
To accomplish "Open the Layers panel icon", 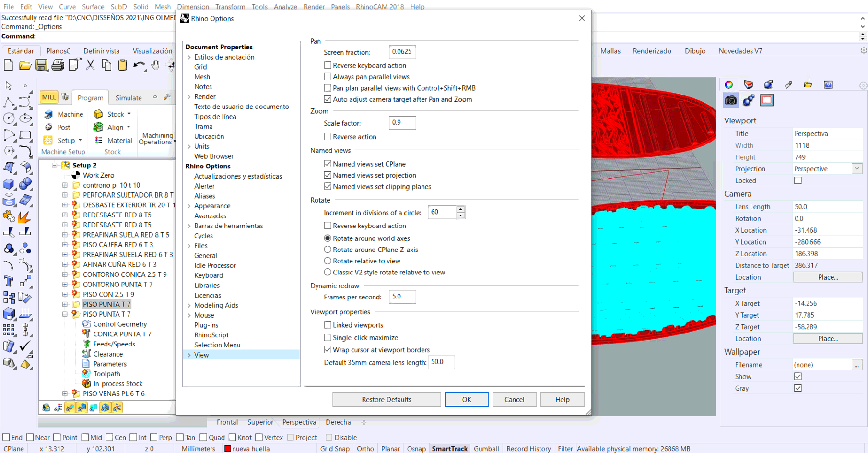I will coord(749,84).
